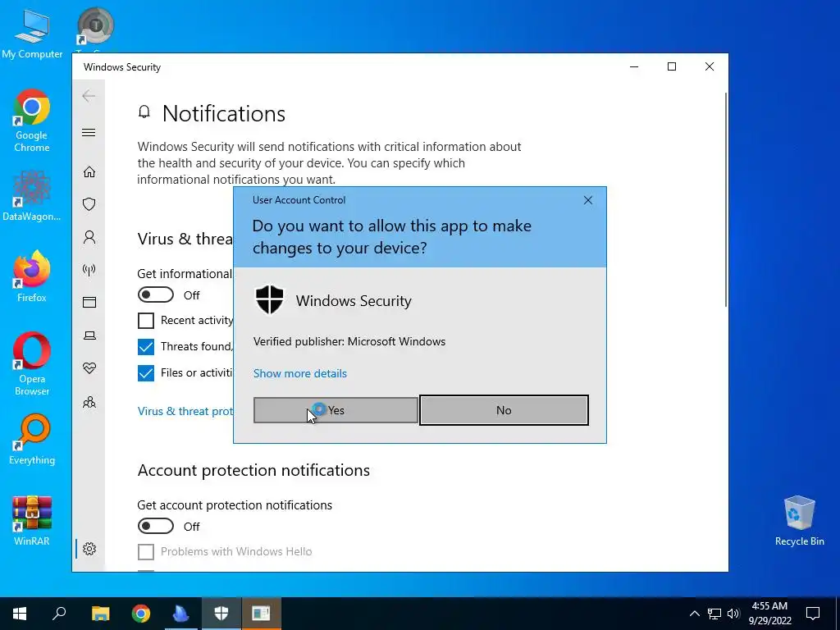
Task: Click the Notifications page heading text
Action: pyautogui.click(x=224, y=113)
